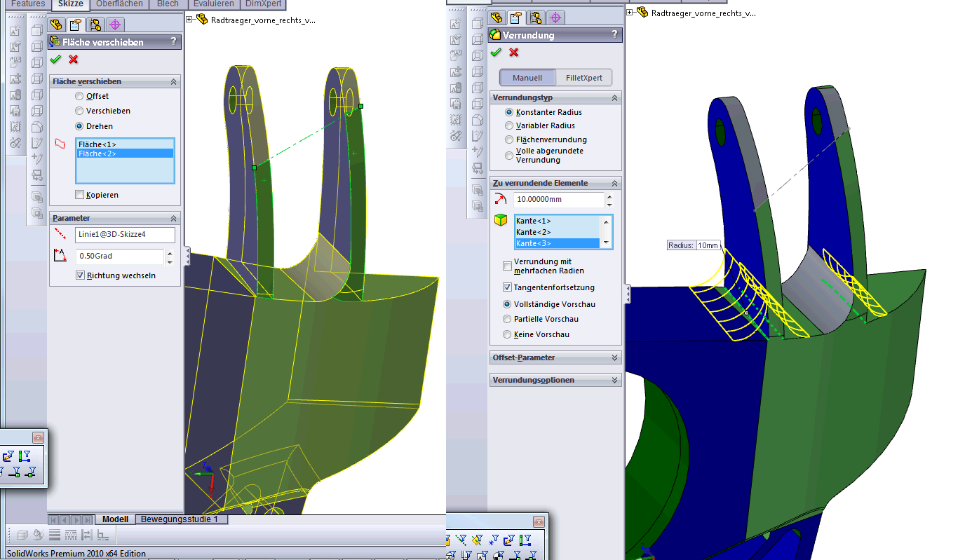This screenshot has width=972, height=560.
Task: Open PropertyManager tab in left window
Action: [x=75, y=25]
